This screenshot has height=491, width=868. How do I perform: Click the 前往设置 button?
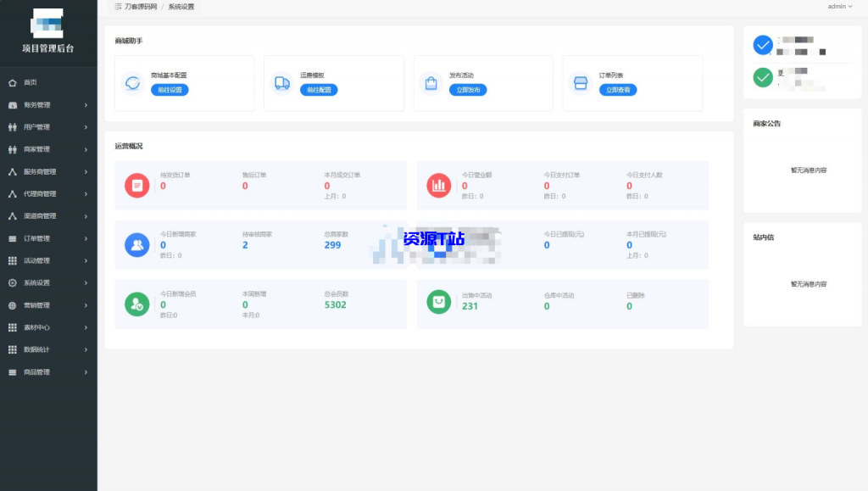tap(170, 90)
